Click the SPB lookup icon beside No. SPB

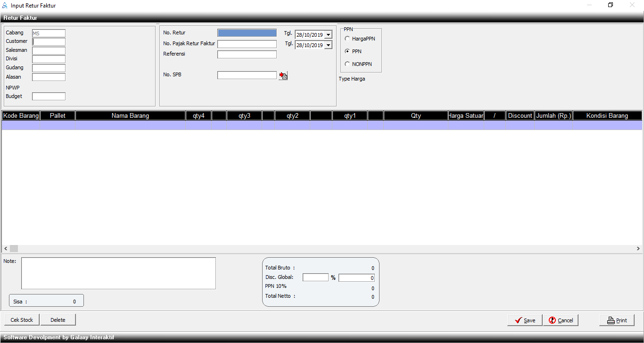tap(283, 75)
